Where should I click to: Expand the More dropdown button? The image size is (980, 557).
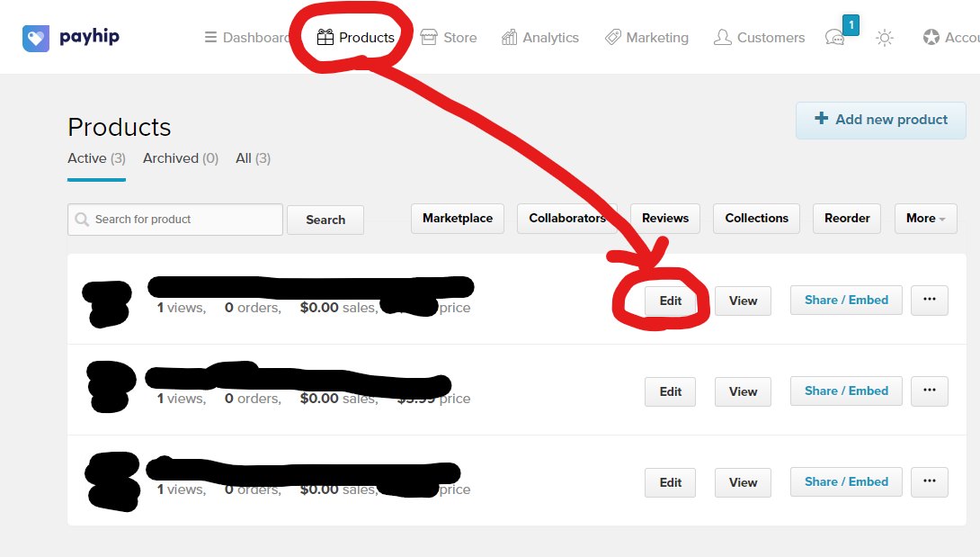(925, 219)
